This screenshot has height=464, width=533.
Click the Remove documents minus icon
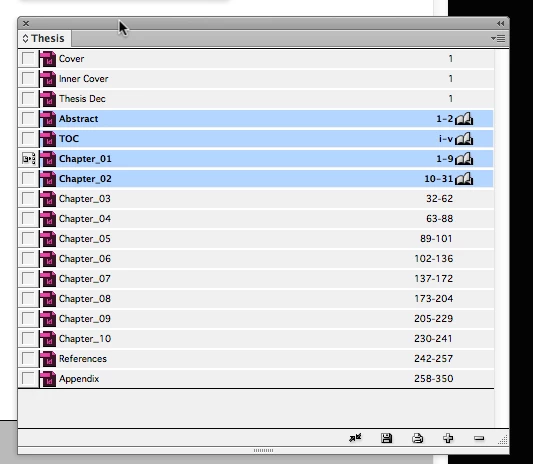[x=479, y=438]
